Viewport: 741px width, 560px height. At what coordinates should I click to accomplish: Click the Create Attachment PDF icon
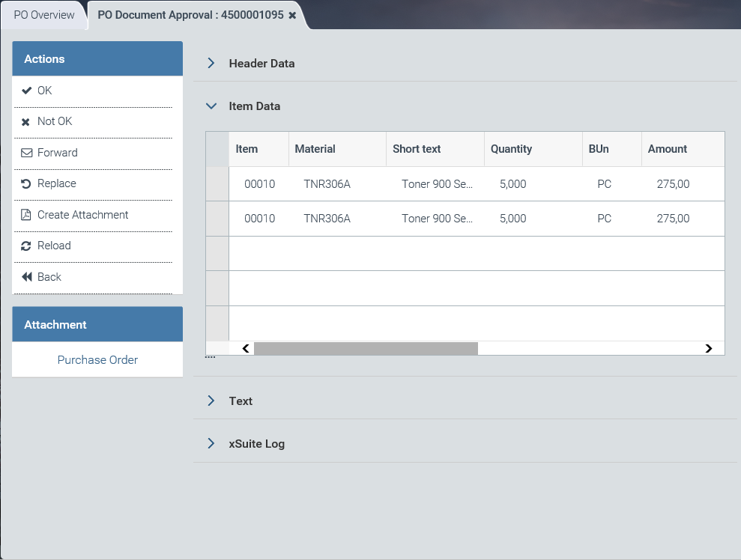[26, 215]
